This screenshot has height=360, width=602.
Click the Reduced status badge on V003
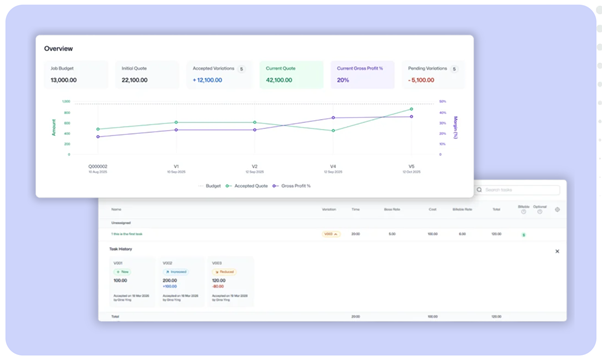pyautogui.click(x=224, y=272)
